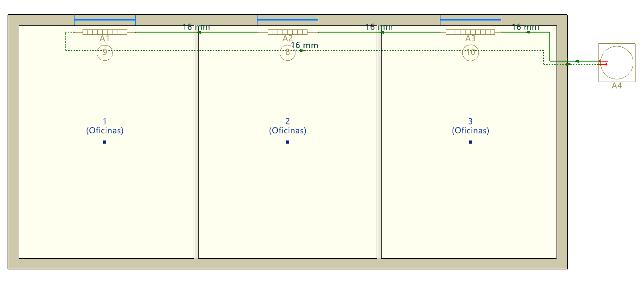This screenshot has height=285, width=644.
Task: Click room 2 center point square
Action: click(x=287, y=142)
